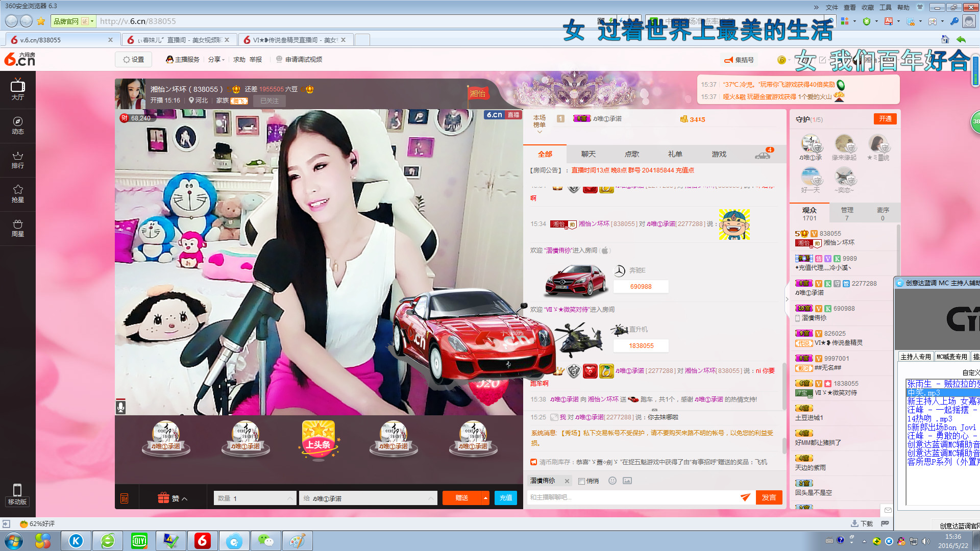This screenshot has width=980, height=551.
Task: Expand the 本场榜单 ranking chevron
Action: point(540,132)
